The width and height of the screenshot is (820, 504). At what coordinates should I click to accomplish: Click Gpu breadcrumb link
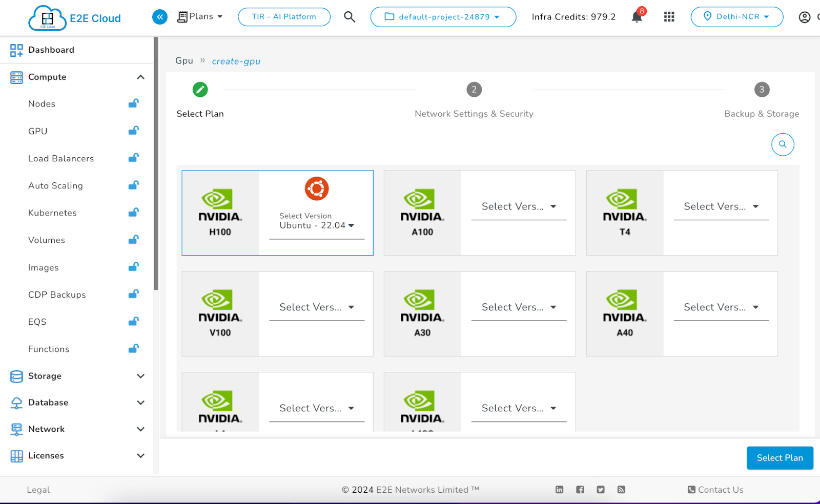[x=184, y=61]
